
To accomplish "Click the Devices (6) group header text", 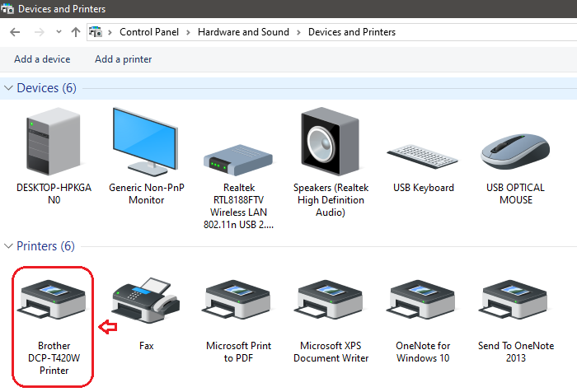I will pos(47,88).
